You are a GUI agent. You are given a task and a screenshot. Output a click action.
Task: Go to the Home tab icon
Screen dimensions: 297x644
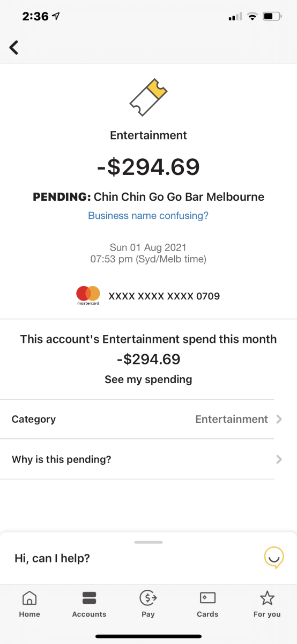(x=29, y=598)
